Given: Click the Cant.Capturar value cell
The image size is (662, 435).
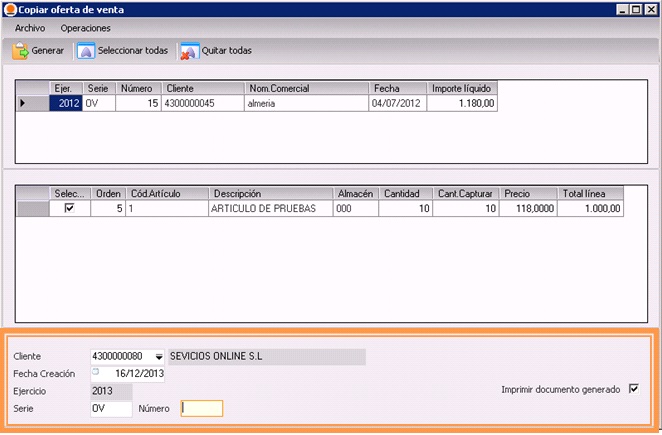Looking at the screenshot, I should (466, 208).
